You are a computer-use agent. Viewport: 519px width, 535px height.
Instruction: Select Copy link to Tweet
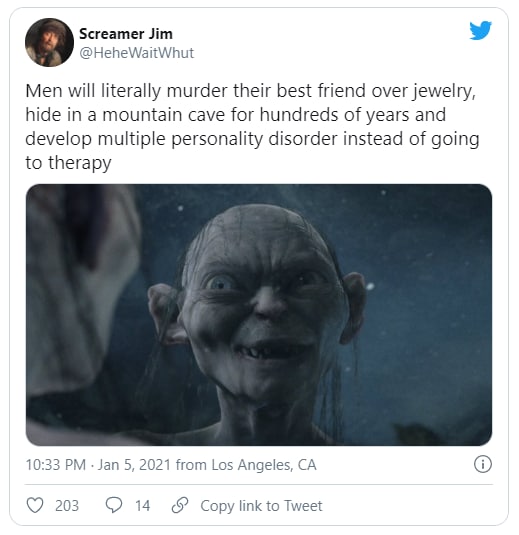coord(261,506)
